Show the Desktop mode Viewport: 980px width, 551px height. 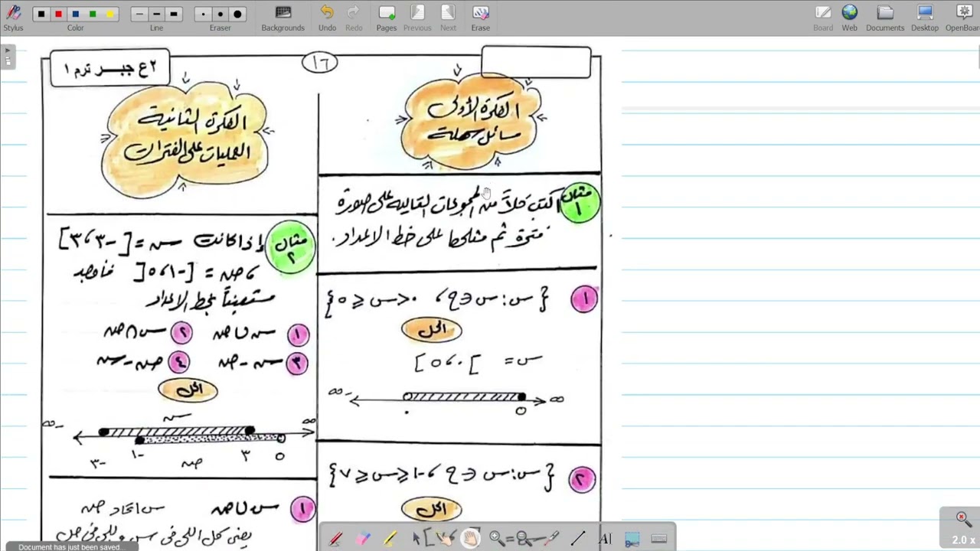(x=925, y=17)
